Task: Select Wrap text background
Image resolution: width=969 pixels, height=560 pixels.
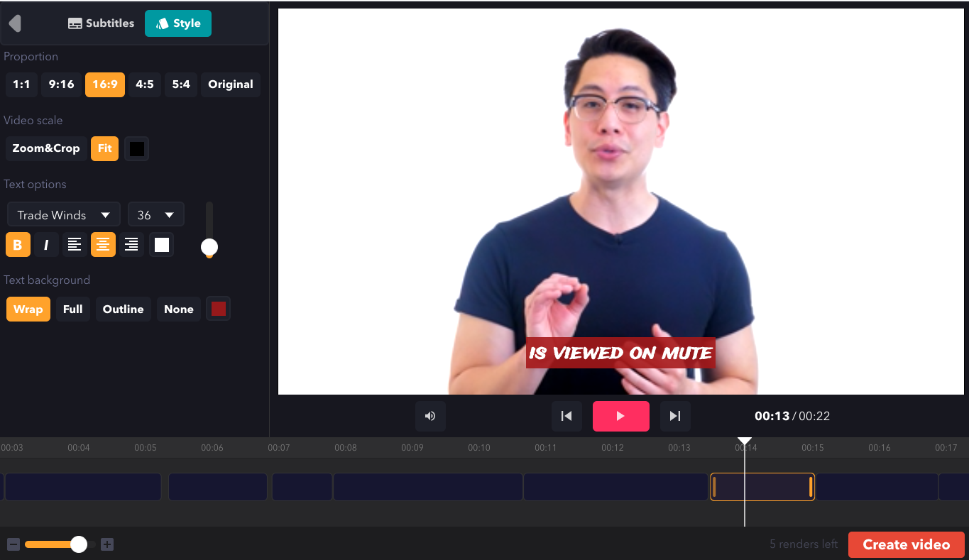Action: [x=28, y=309]
